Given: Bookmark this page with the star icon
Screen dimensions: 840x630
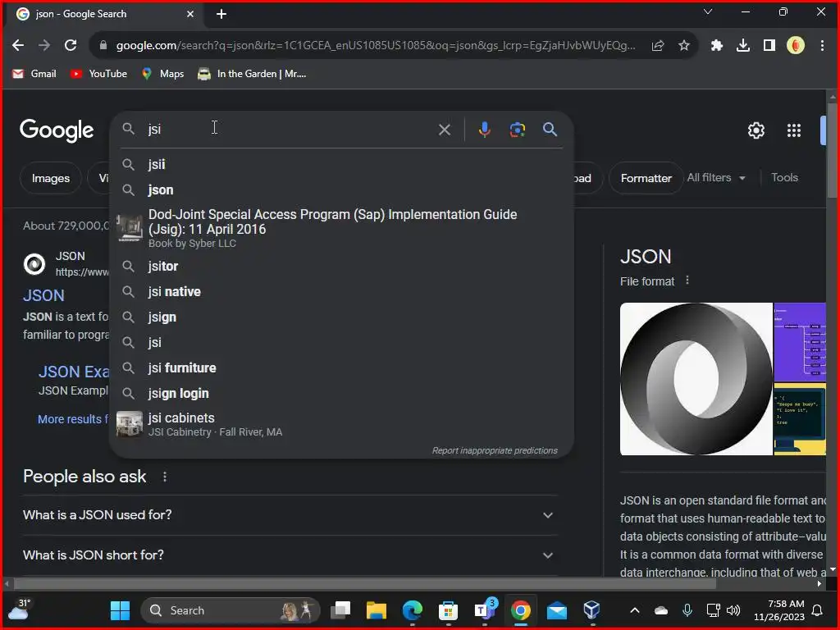Looking at the screenshot, I should pyautogui.click(x=684, y=46).
